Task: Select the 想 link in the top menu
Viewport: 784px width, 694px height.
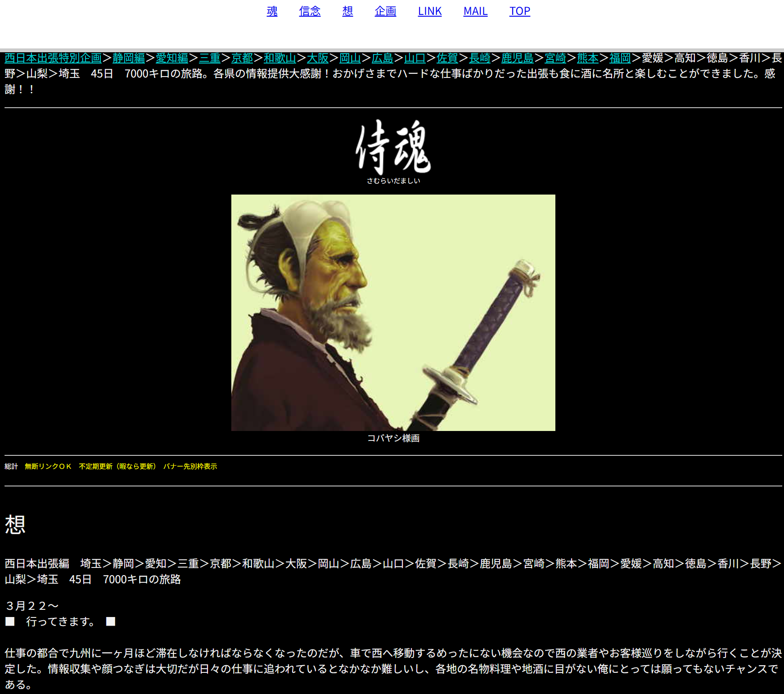Action: (x=347, y=11)
